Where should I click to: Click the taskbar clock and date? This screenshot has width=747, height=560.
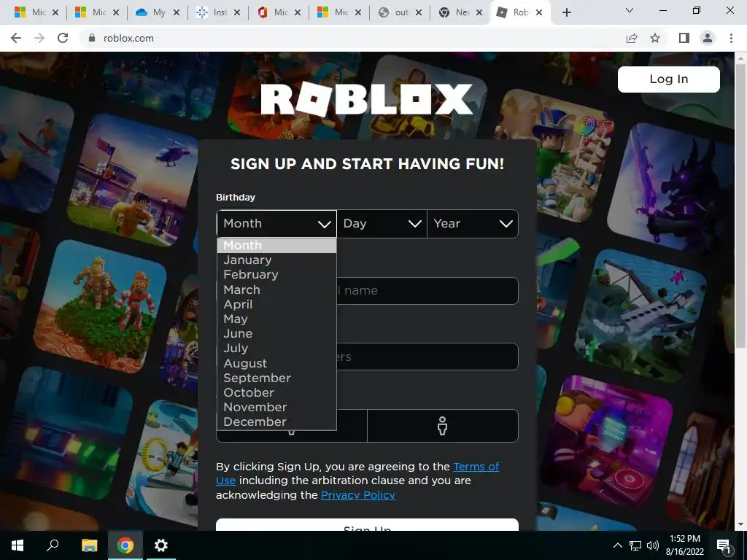coord(684,545)
